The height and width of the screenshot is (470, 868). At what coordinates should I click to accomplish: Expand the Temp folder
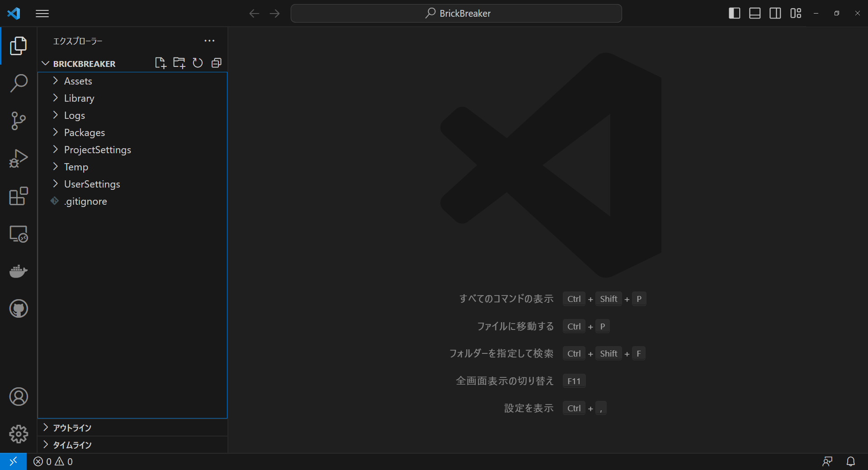pyautogui.click(x=132, y=167)
